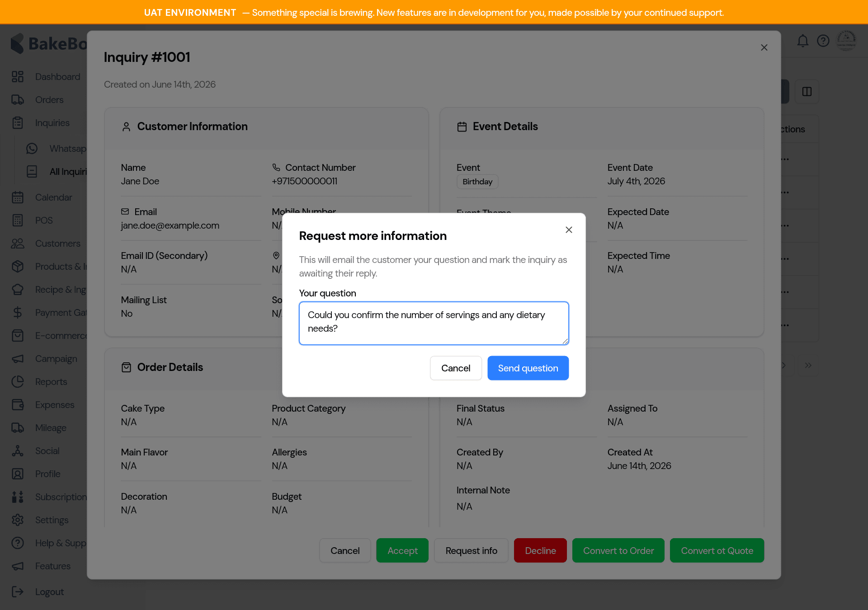This screenshot has height=610, width=868.
Task: Click the July 4th, 2026 event date
Action: [x=636, y=181]
